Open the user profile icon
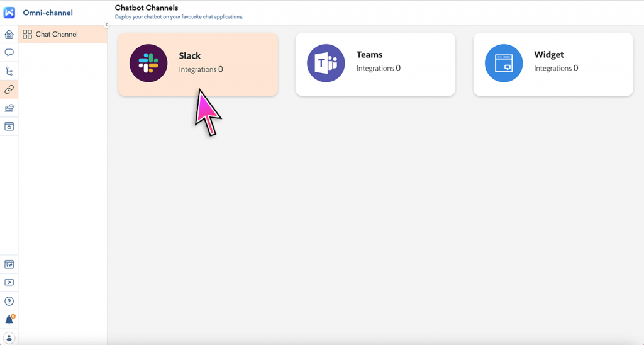This screenshot has height=345, width=644. 9,338
